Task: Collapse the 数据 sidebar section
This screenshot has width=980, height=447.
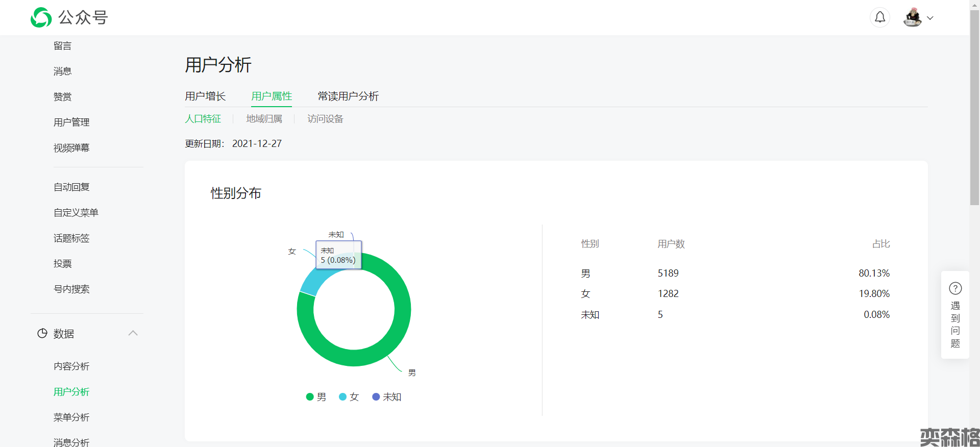Action: tap(133, 333)
